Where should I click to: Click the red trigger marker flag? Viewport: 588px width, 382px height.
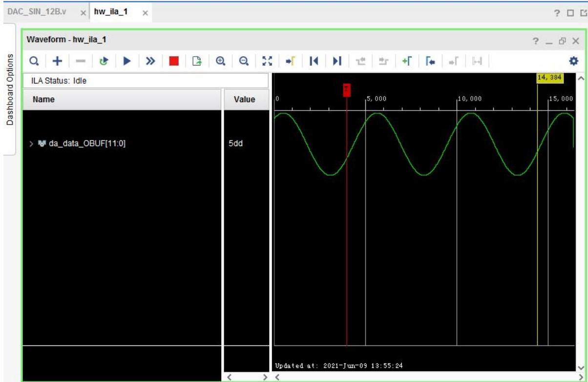click(x=346, y=90)
